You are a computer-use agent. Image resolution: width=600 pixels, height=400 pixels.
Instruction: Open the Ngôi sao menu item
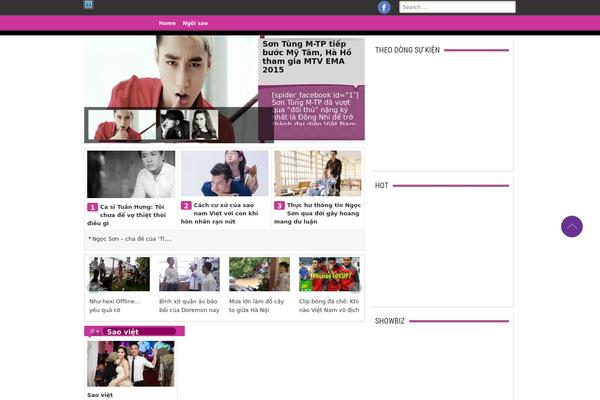[195, 23]
